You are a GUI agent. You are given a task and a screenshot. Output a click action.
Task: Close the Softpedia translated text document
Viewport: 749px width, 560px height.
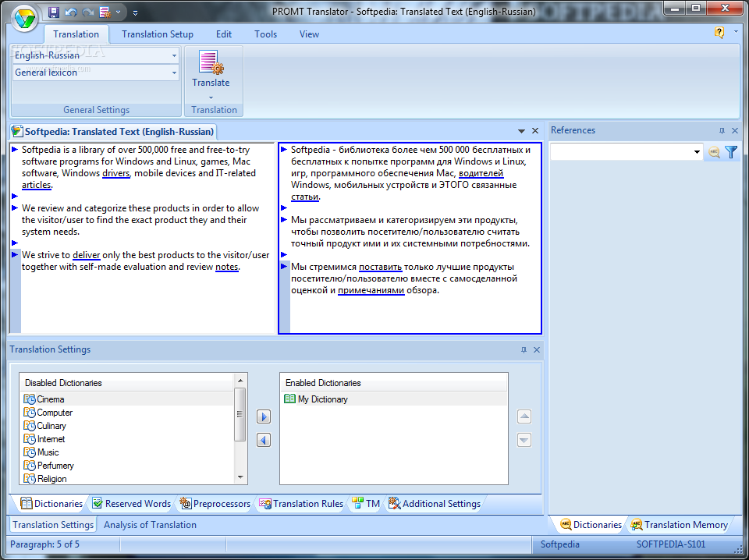535,131
